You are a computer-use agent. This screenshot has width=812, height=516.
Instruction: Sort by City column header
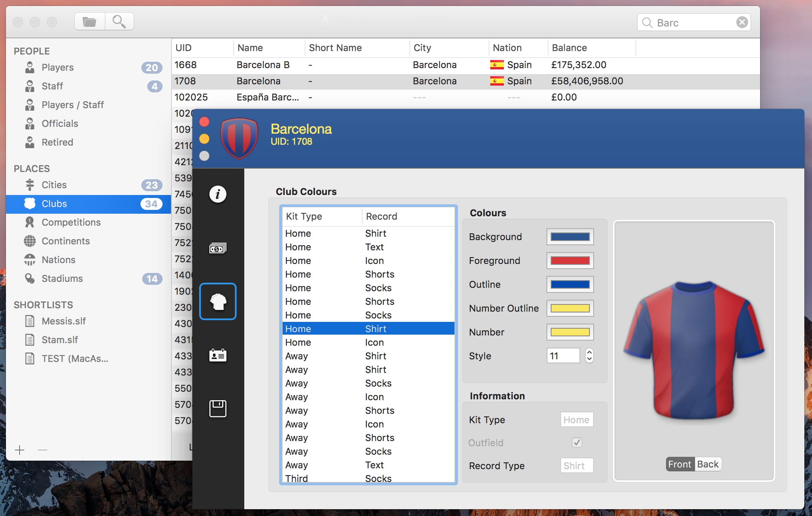tap(449, 48)
